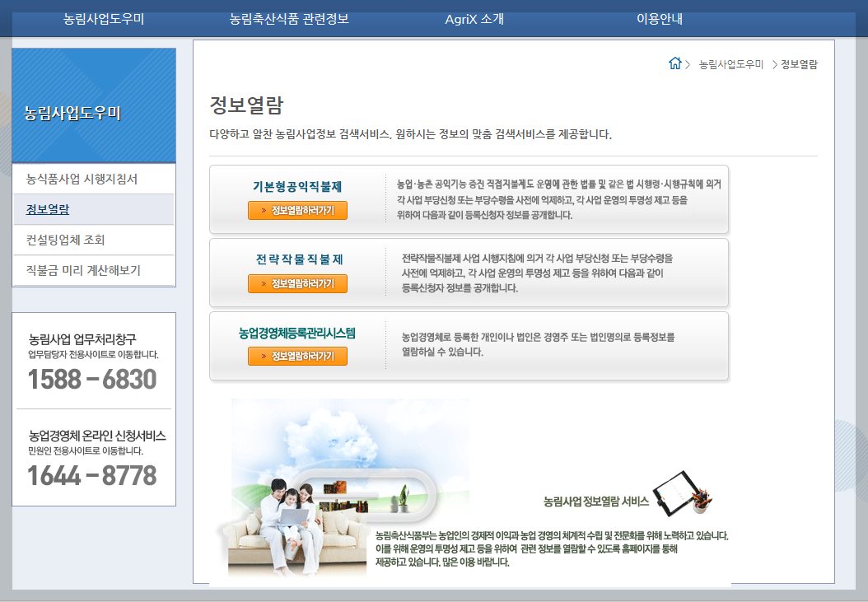Click 정보열람 breadcrumb text
Screen dimensions: 868x602
(x=799, y=64)
